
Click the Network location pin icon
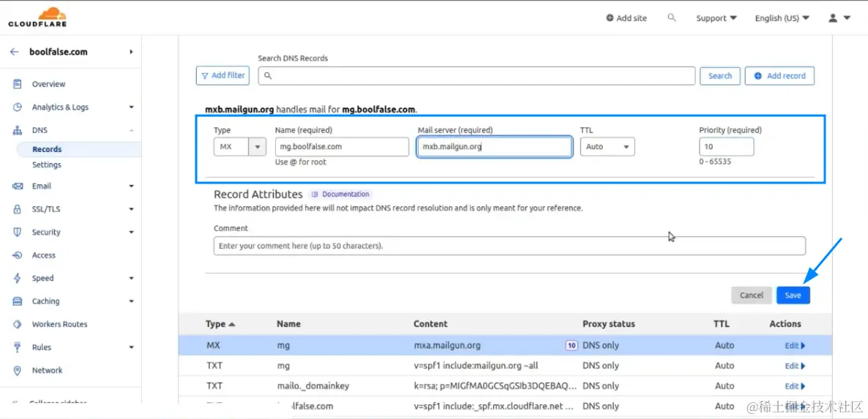click(x=17, y=370)
